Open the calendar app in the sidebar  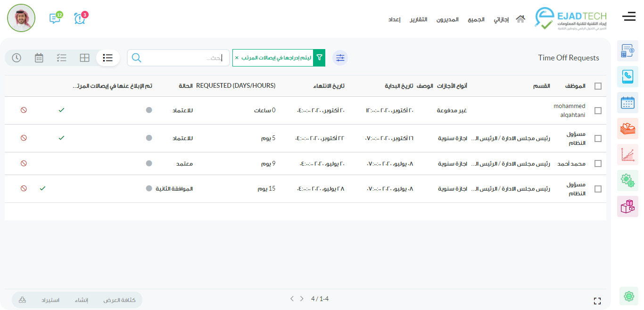click(x=627, y=102)
